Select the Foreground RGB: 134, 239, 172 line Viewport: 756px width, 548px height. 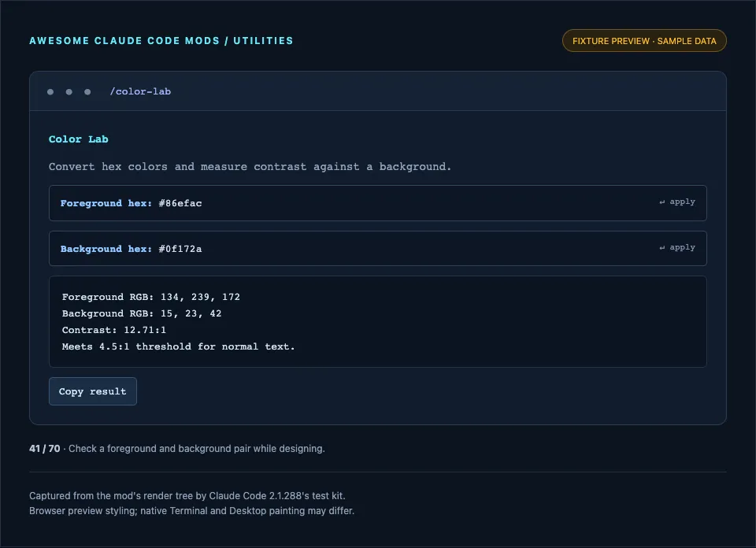coord(151,297)
